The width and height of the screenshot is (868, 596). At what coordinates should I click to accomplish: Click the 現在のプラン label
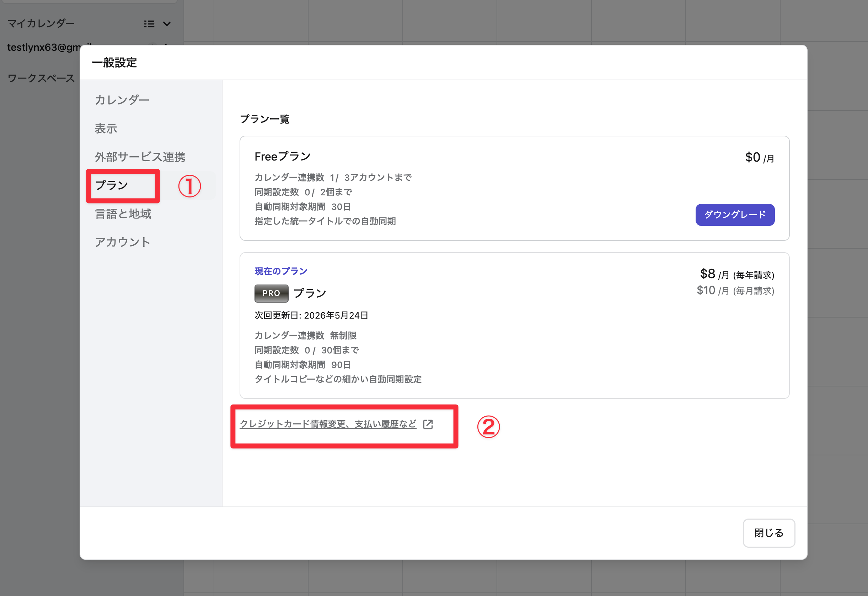click(x=280, y=271)
